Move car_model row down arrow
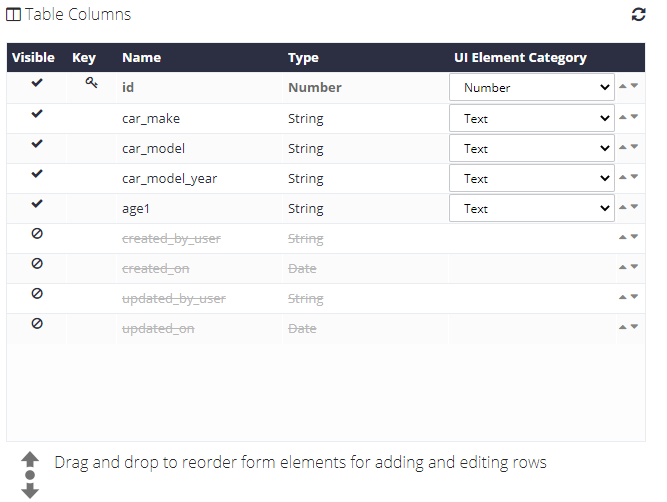The height and width of the screenshot is (502, 667). tap(634, 147)
